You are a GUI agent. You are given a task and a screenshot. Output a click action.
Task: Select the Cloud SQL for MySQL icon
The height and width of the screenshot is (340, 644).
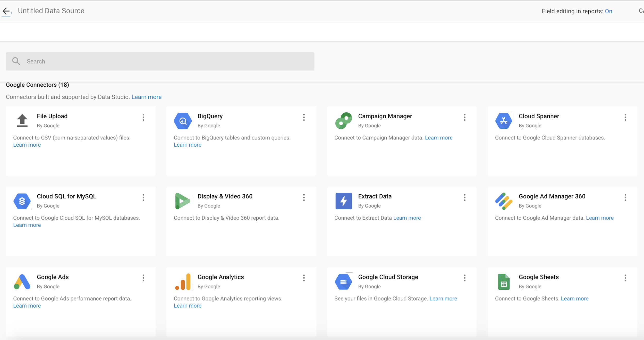(22, 201)
